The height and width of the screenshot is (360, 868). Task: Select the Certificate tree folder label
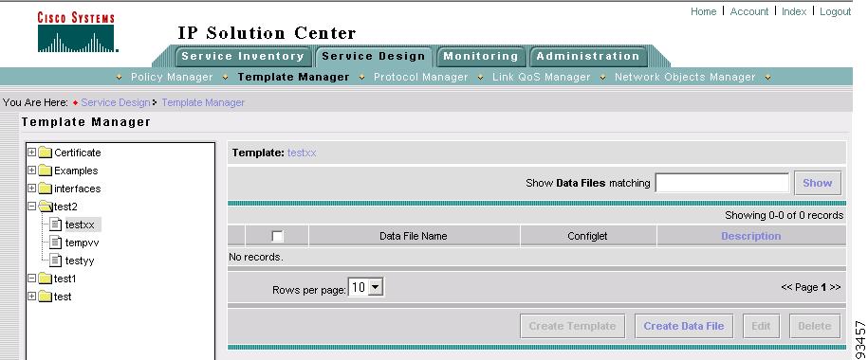pyautogui.click(x=78, y=153)
